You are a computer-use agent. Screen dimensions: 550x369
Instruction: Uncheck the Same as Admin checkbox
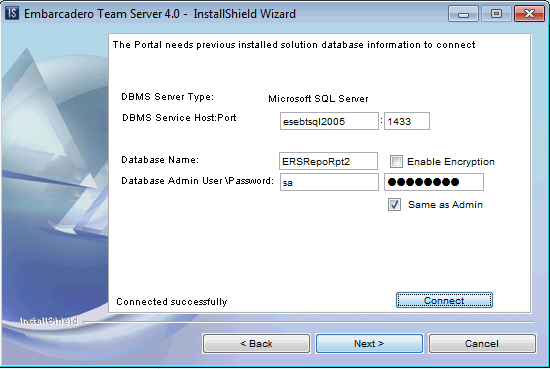coord(394,204)
